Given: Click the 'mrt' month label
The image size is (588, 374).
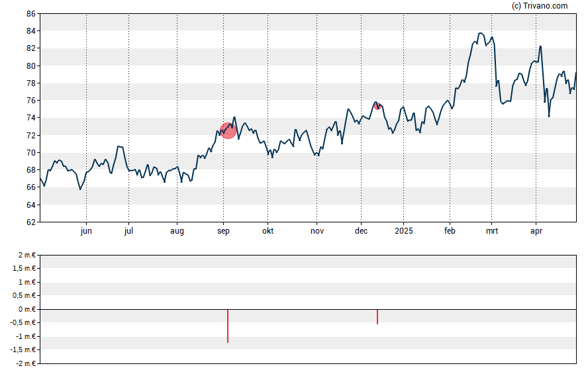Looking at the screenshot, I should coord(492,231).
